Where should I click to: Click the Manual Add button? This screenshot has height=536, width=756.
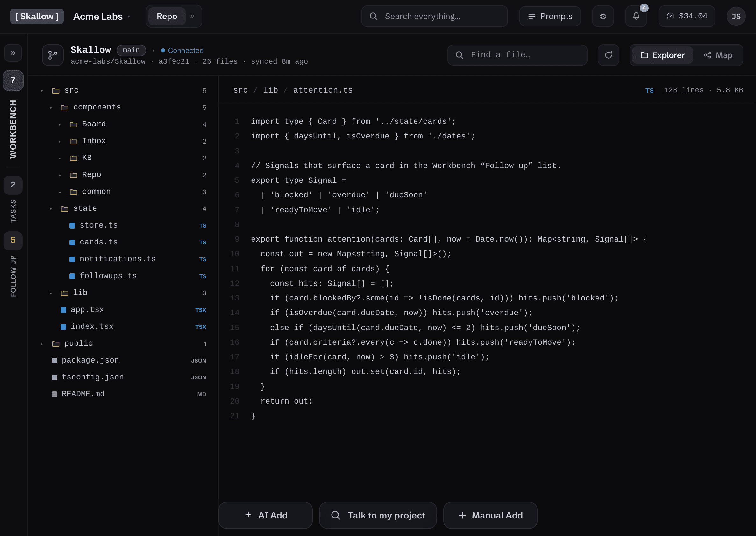click(490, 515)
